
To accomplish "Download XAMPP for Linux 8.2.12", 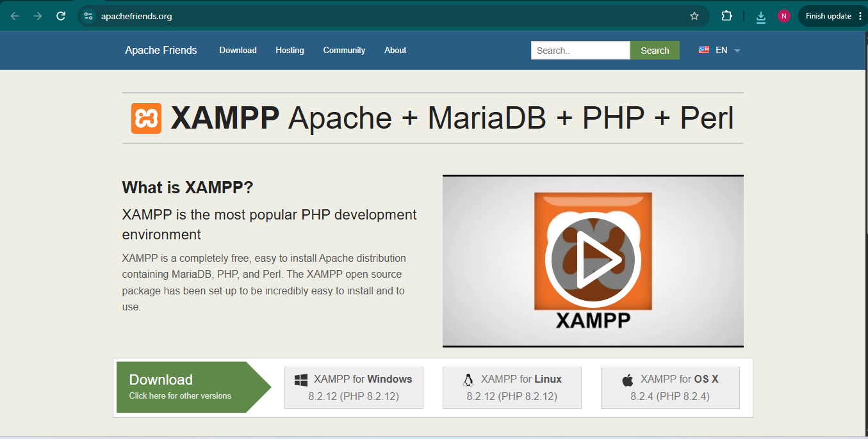I will point(512,387).
